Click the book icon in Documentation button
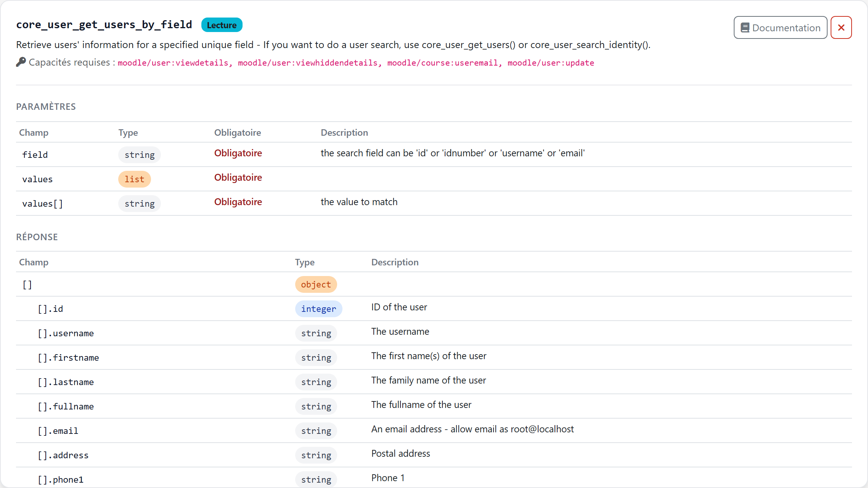Viewport: 868px width, 488px height. tap(745, 28)
